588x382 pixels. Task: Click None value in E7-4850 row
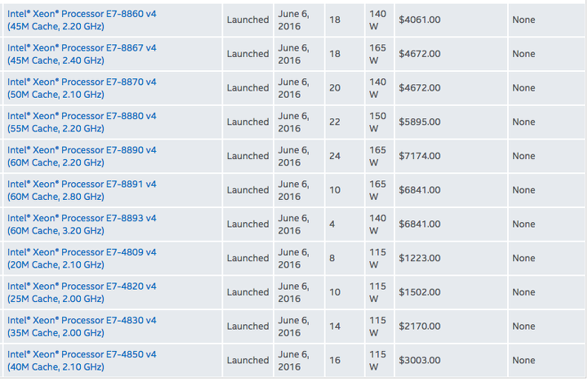pyautogui.click(x=523, y=361)
